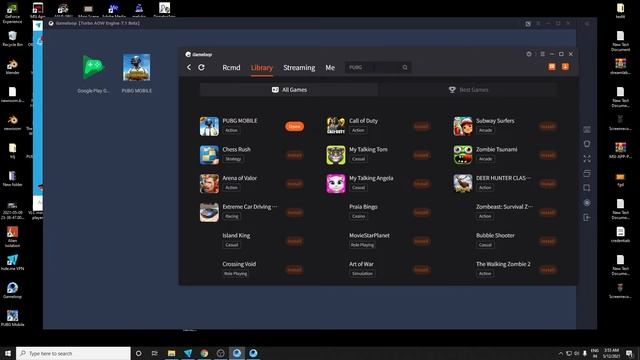640x360 pixels.
Task: Install Zombie Tsunami
Action: tap(548, 155)
